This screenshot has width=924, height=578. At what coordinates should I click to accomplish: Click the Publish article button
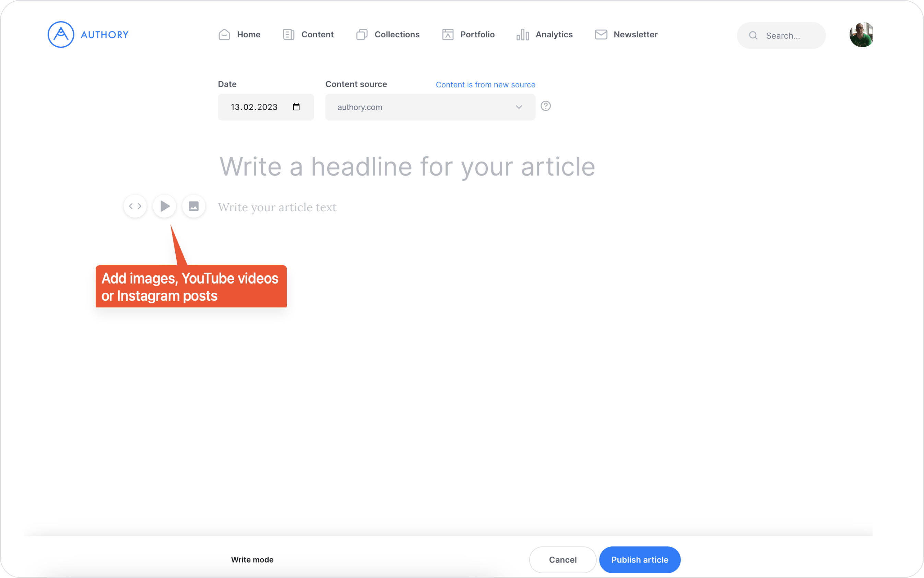point(639,559)
